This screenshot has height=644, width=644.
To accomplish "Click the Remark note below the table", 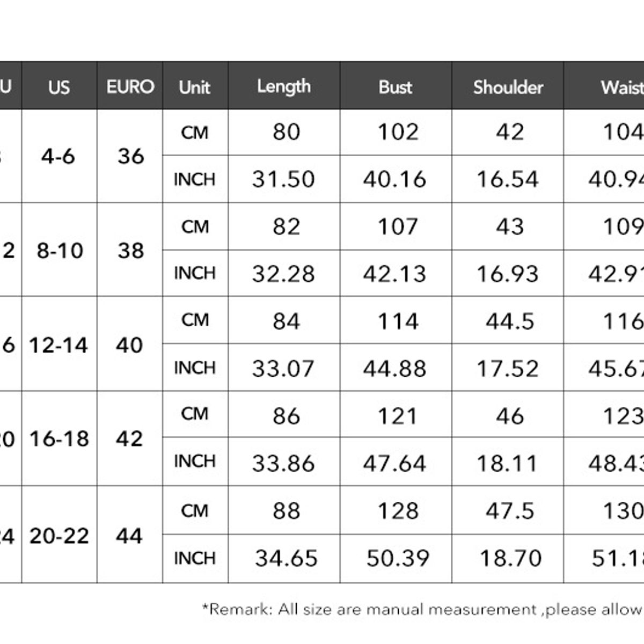I will pos(422,609).
